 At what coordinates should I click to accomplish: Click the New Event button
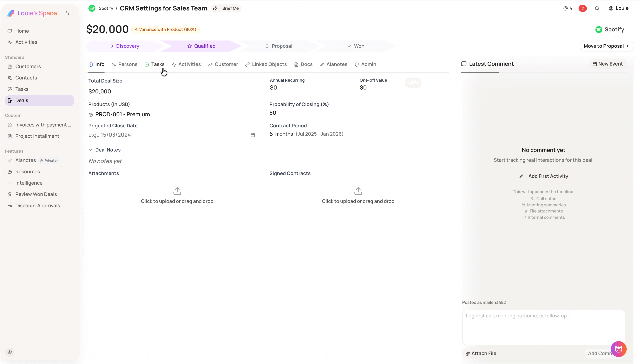608,64
